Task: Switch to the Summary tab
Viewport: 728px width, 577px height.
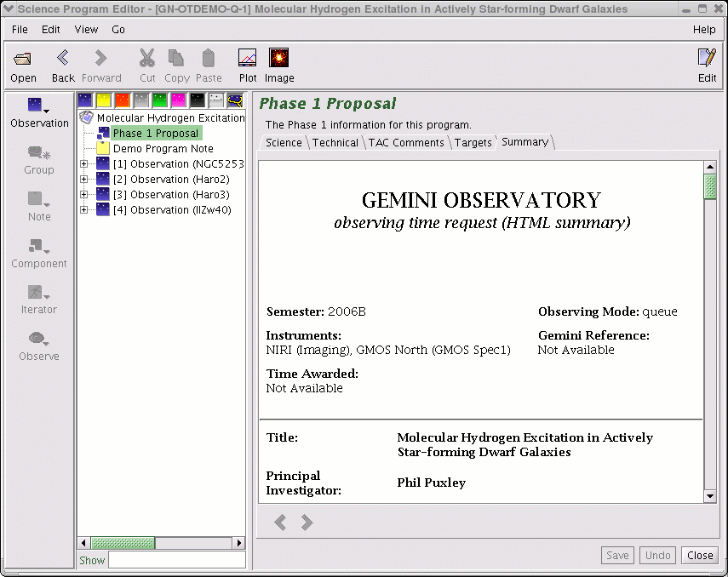Action: click(x=525, y=142)
